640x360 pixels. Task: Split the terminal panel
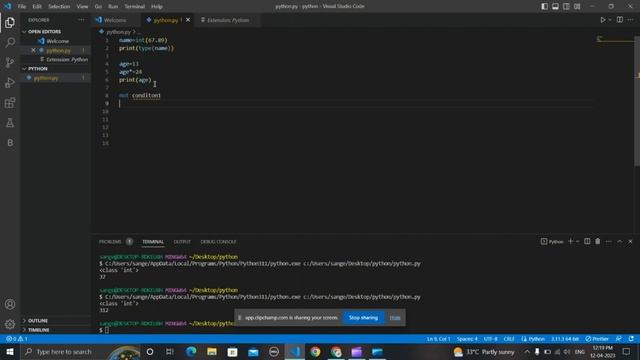[587, 242]
